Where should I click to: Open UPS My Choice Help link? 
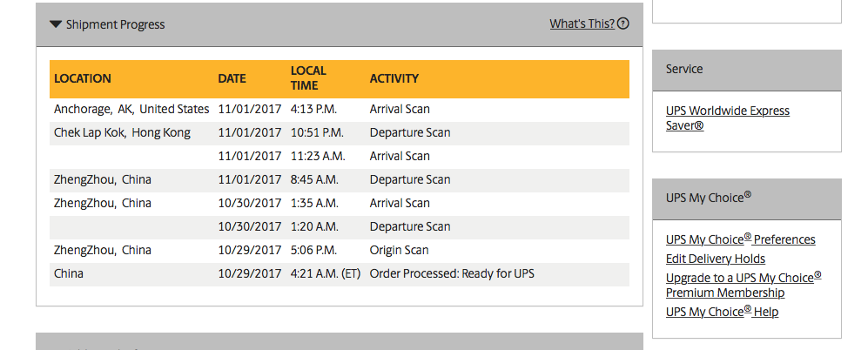pos(722,312)
